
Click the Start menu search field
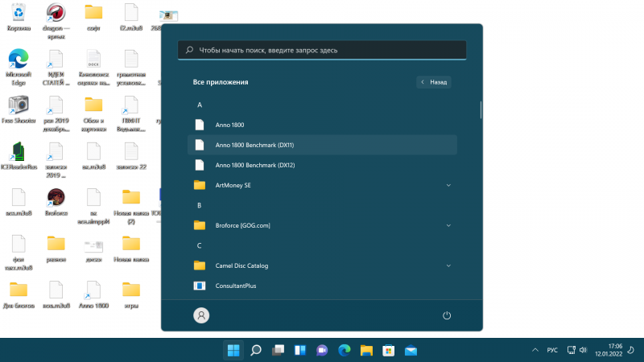coord(322,50)
